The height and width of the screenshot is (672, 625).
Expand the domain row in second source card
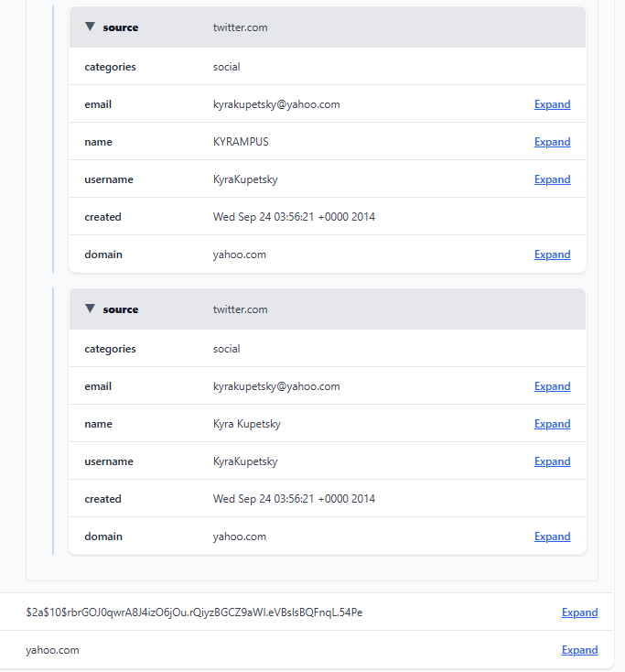(x=552, y=537)
